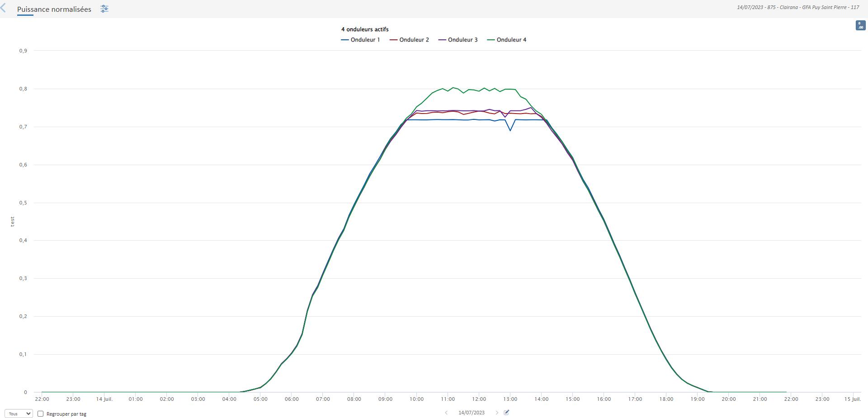The image size is (868, 418).
Task: Click the 'test' y-axis title
Action: 13,221
